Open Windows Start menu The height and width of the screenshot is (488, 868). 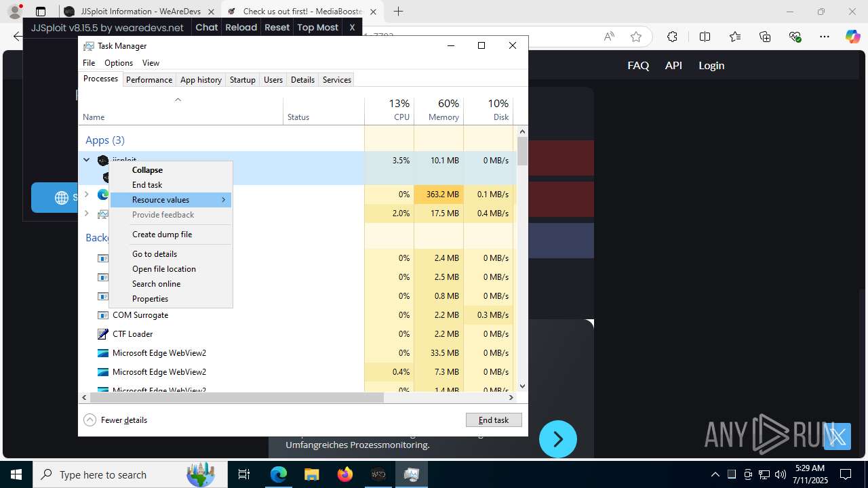click(x=16, y=474)
